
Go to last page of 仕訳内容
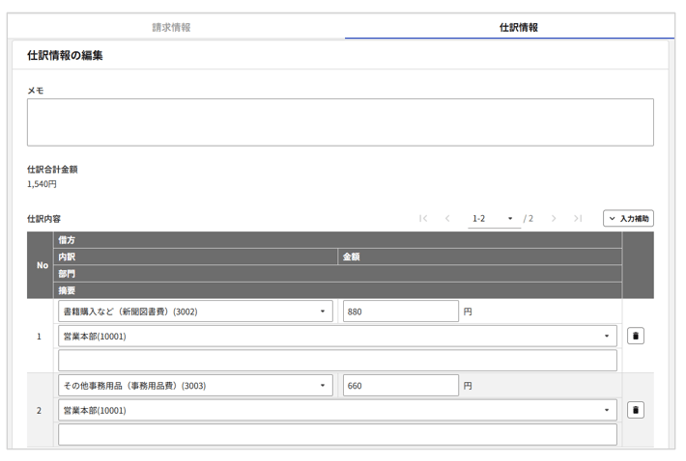pyautogui.click(x=578, y=218)
